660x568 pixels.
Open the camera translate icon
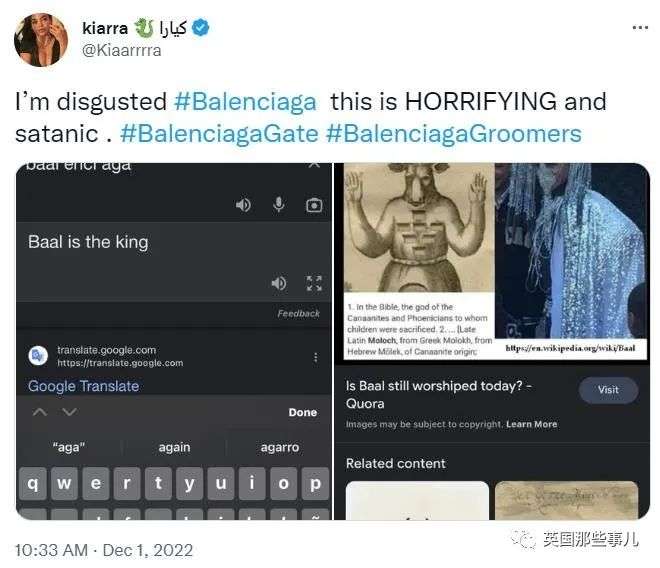314,205
